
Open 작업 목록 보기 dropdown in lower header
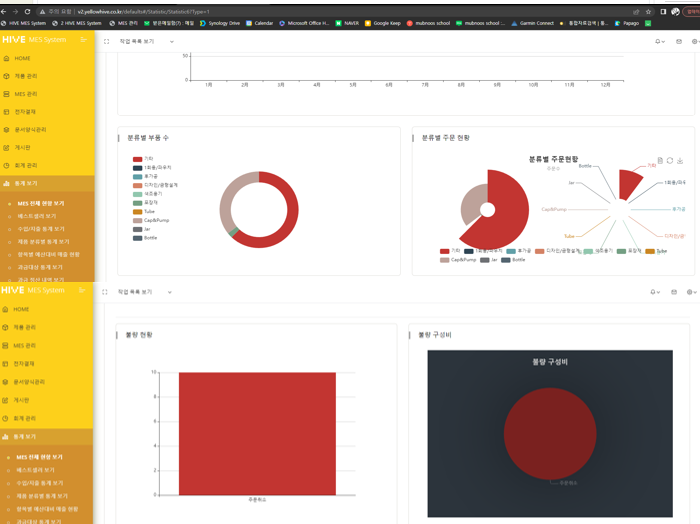point(144,292)
